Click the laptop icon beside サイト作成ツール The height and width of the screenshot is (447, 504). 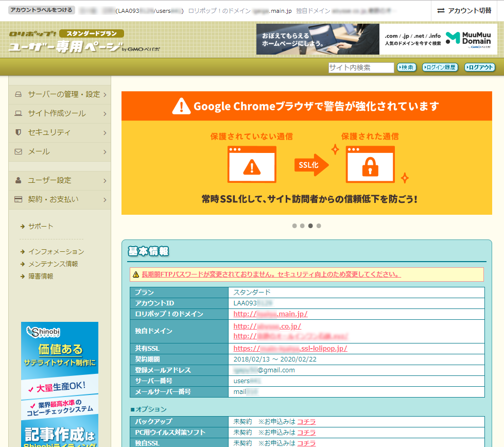coord(19,113)
